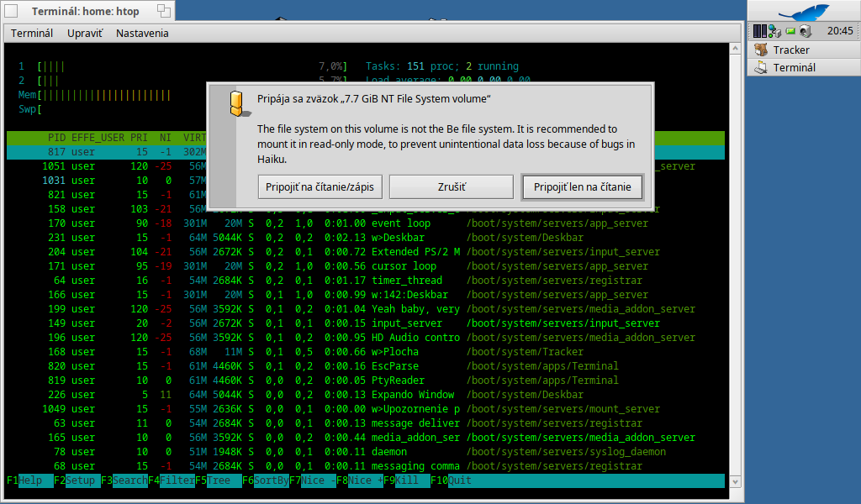Viewport: 861px width, 504px height.
Task: Select the 'Terminál: home: htop' window tab
Action: 87,11
